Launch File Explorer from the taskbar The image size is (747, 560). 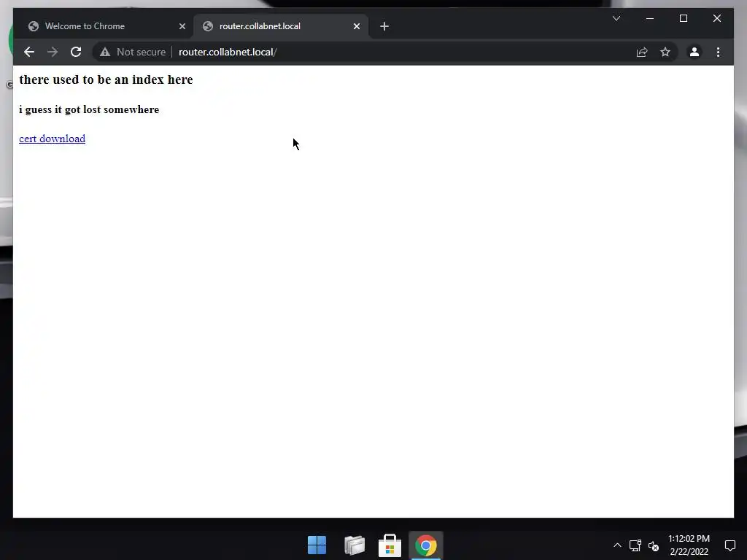(354, 545)
